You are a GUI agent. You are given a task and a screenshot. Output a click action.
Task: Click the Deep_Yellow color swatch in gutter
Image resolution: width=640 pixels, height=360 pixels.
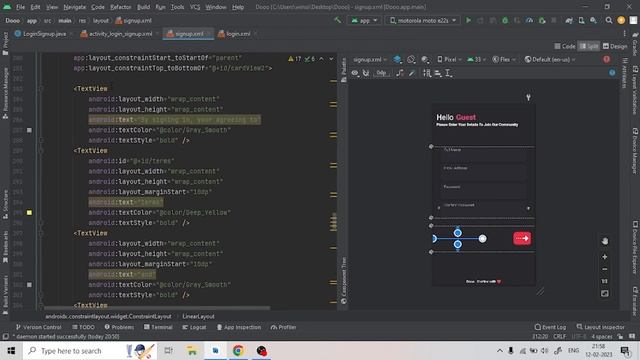(x=29, y=213)
